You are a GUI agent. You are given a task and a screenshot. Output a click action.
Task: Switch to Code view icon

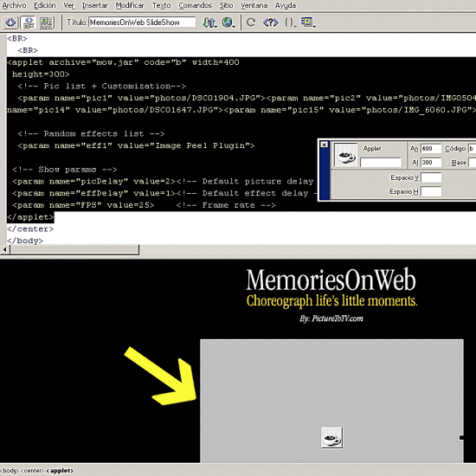[10, 23]
